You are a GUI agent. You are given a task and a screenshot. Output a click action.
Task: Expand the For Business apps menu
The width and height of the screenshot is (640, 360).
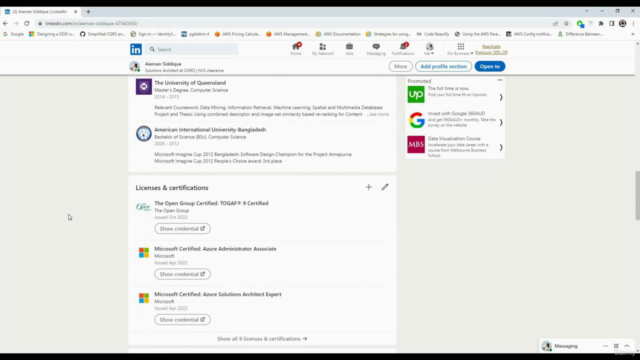pyautogui.click(x=460, y=49)
